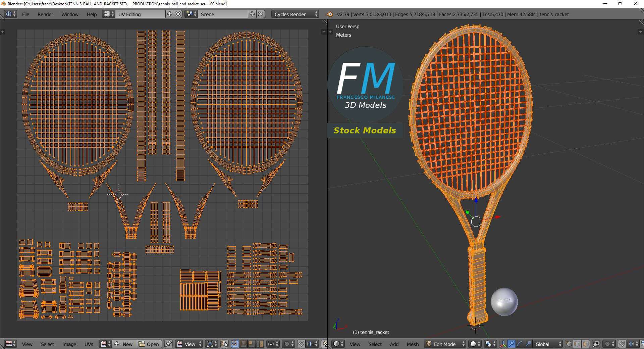Image resolution: width=644 pixels, height=349 pixels.
Task: Click the blue Z axis manipulator arrow
Action: (476, 200)
